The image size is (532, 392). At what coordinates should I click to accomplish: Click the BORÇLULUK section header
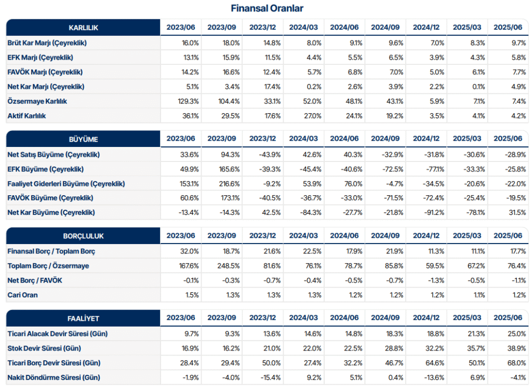pyautogui.click(x=83, y=236)
